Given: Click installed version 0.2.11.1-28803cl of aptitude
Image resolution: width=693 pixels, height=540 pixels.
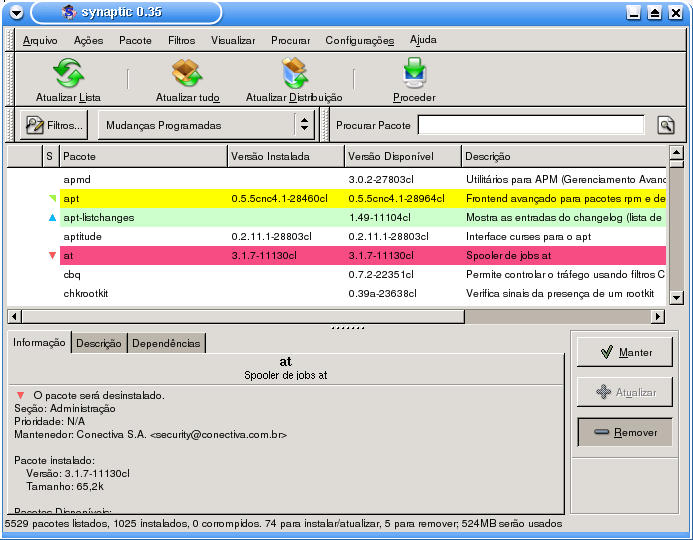Looking at the screenshot, I should pos(271,236).
